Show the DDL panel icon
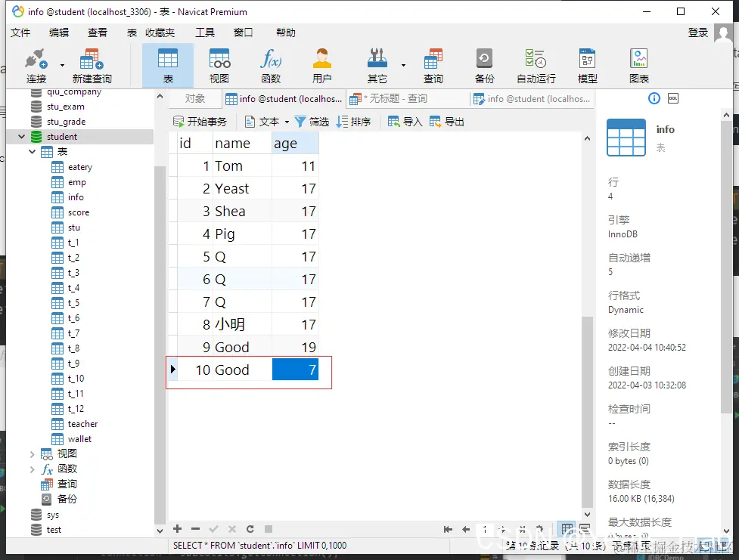The image size is (739, 560). [x=673, y=98]
